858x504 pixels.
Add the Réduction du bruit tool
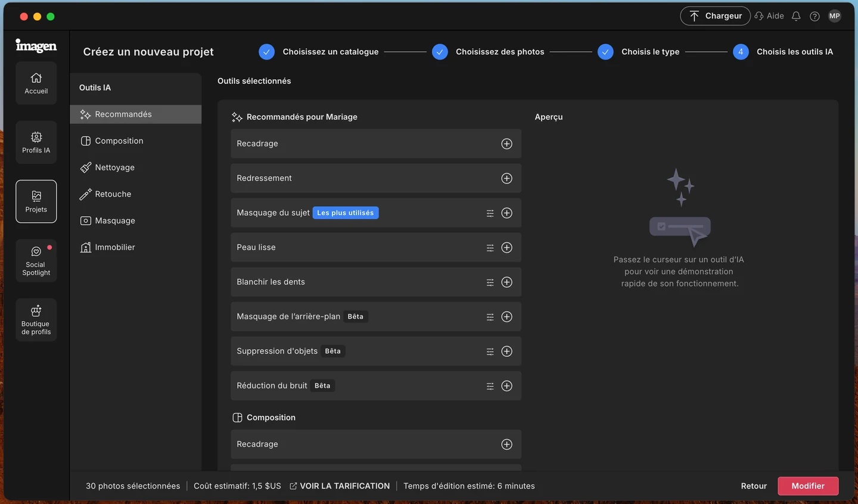(506, 385)
